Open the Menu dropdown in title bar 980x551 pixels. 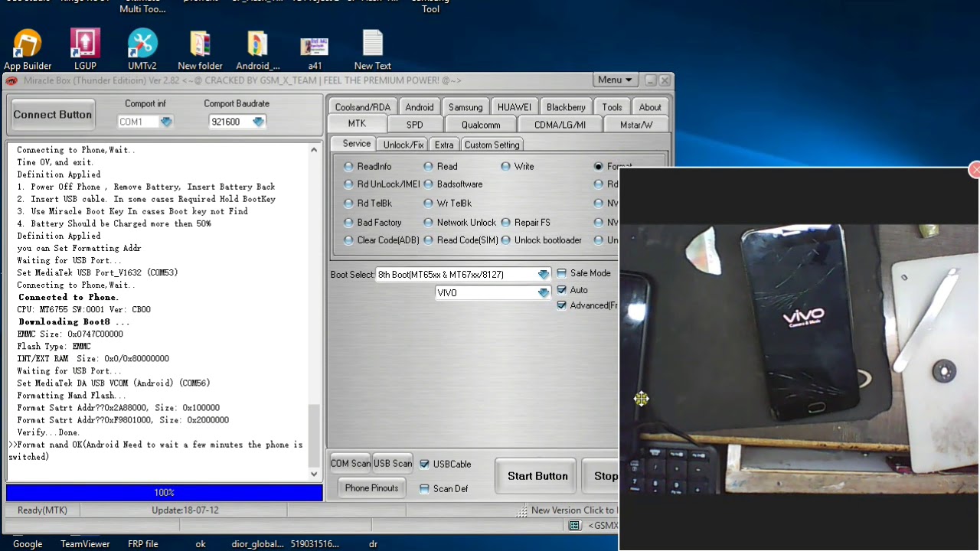pyautogui.click(x=615, y=80)
